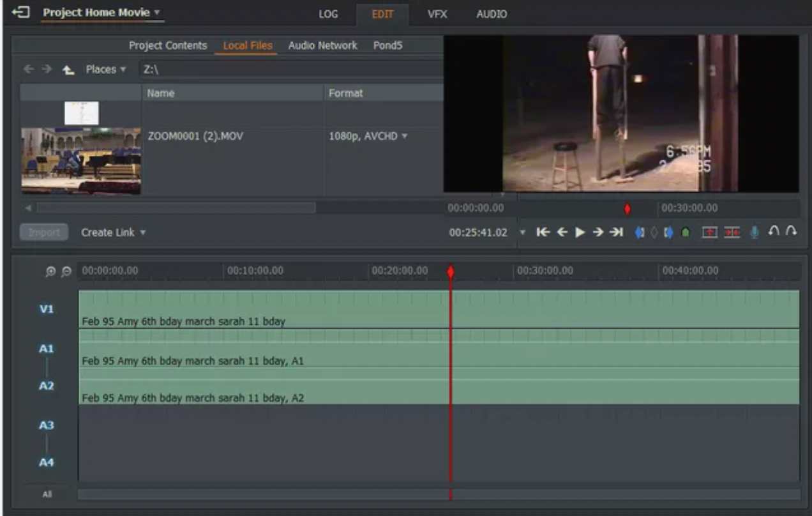Image resolution: width=812 pixels, height=516 pixels.
Task: Click the red Remove/Lift edit icon
Action: 709,232
